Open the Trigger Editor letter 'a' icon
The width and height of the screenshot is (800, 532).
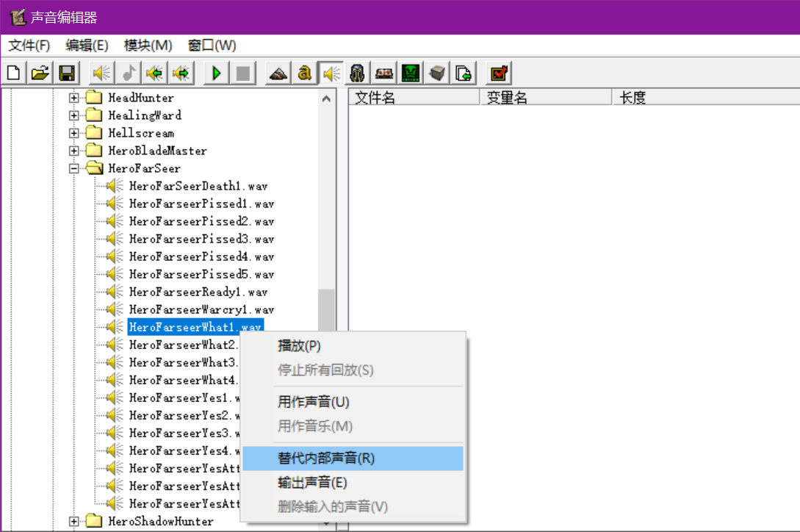point(304,73)
